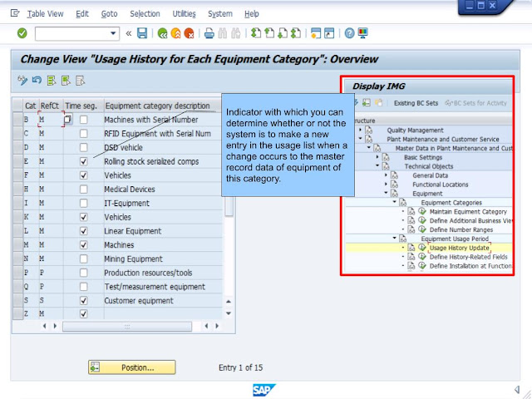Click the Next Page icon

[x=283, y=33]
